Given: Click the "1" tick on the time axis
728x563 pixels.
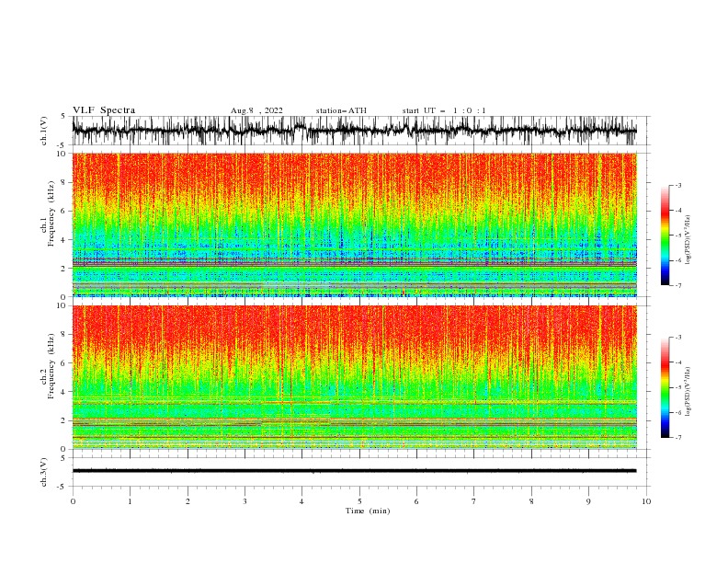Looking at the screenshot, I should (130, 501).
